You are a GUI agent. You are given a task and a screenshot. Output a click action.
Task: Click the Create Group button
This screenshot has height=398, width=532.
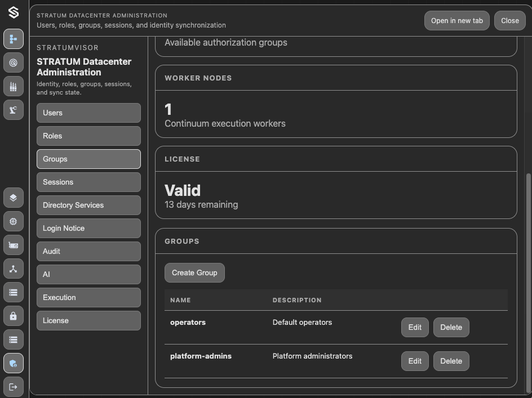[x=194, y=272]
